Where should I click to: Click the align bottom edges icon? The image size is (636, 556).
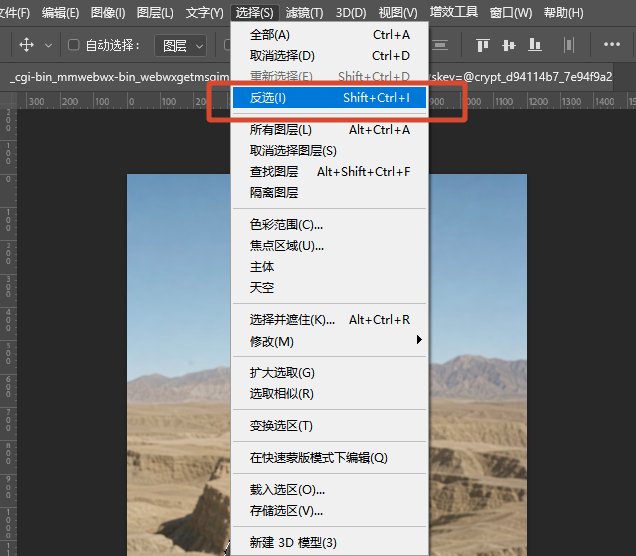pyautogui.click(x=535, y=45)
